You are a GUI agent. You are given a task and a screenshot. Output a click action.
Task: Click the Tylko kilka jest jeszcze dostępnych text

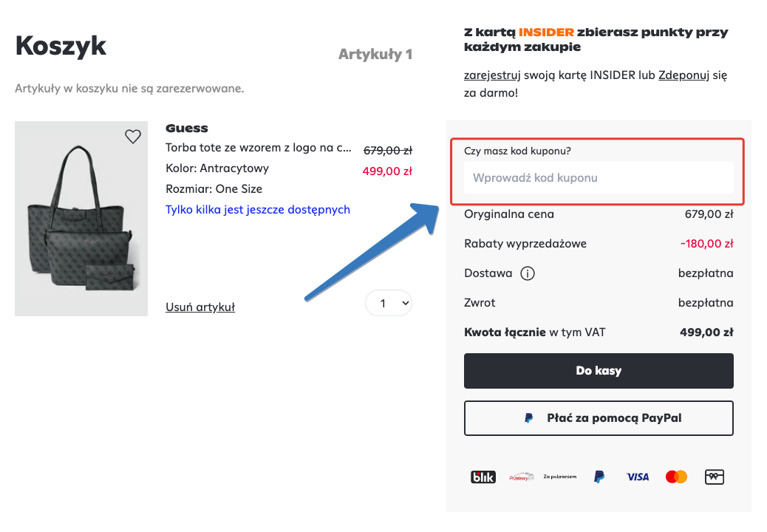(x=258, y=210)
